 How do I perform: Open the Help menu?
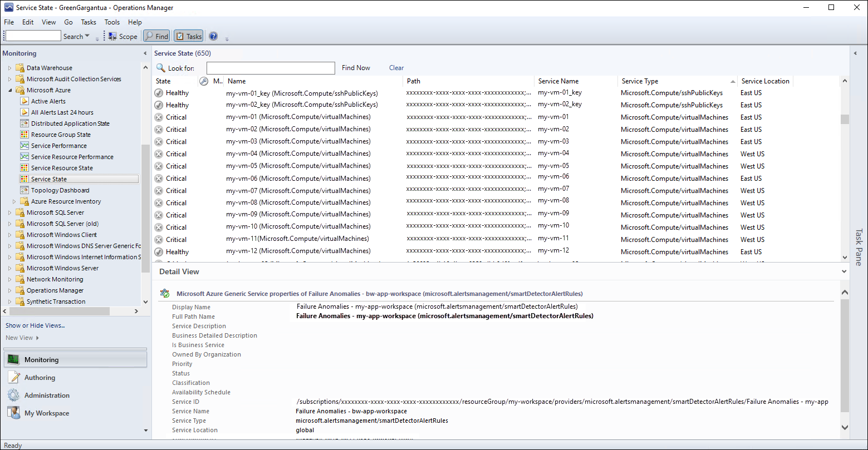(x=135, y=22)
